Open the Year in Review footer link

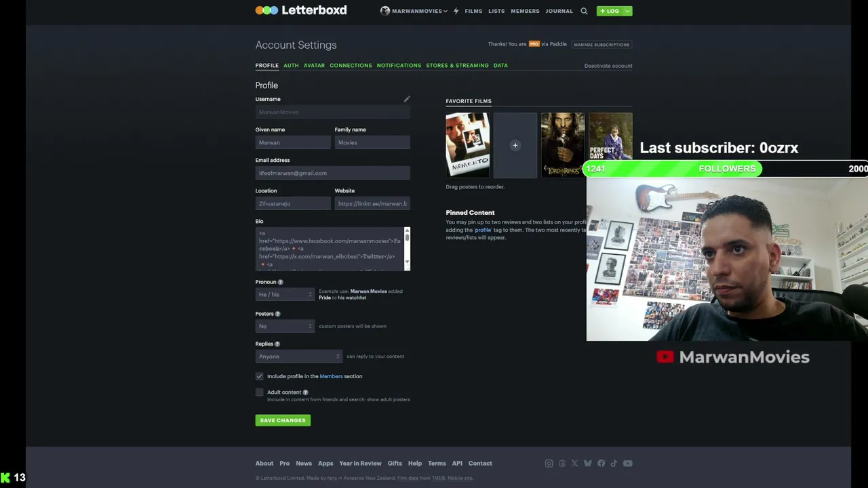(360, 464)
